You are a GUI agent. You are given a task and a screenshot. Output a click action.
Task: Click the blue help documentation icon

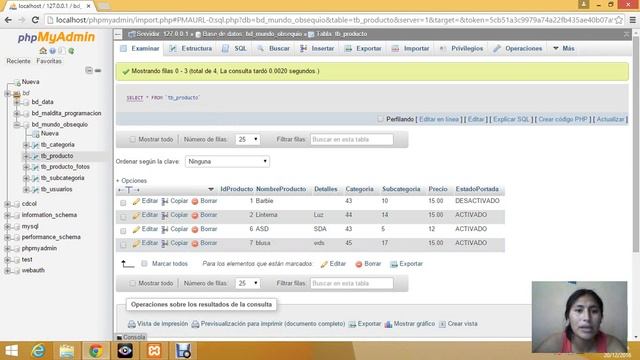point(53,51)
